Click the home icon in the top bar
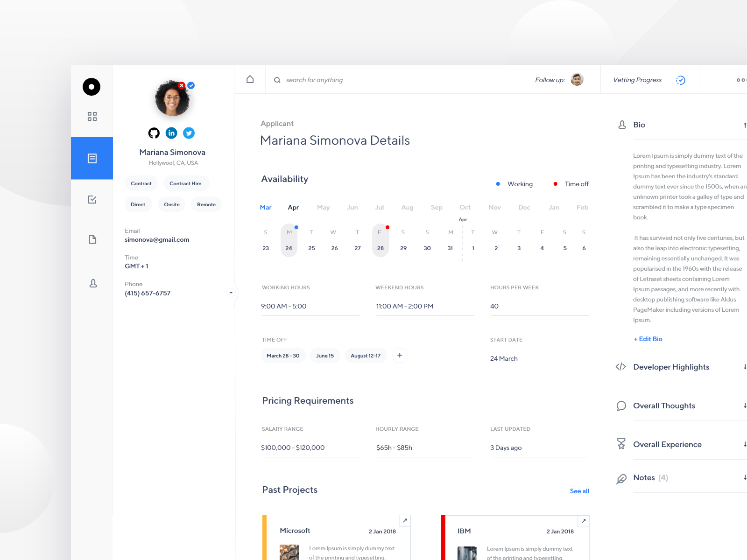Image resolution: width=747 pixels, height=560 pixels. [x=250, y=79]
